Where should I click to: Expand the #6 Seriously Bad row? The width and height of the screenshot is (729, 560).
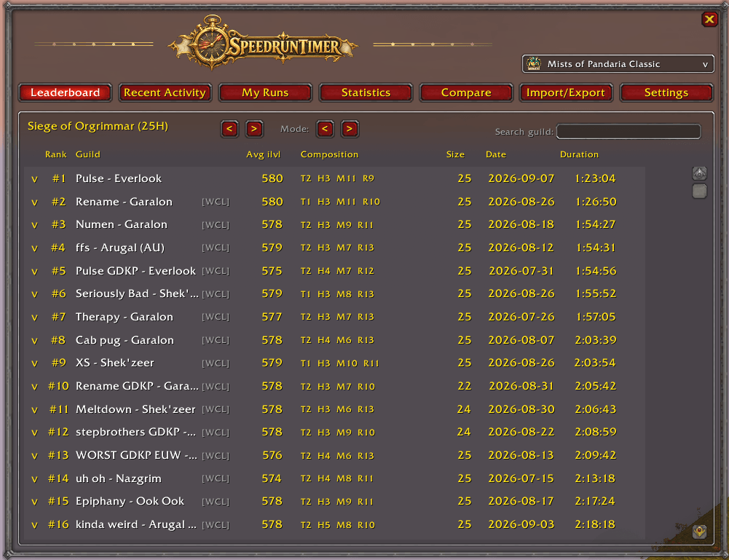(34, 294)
